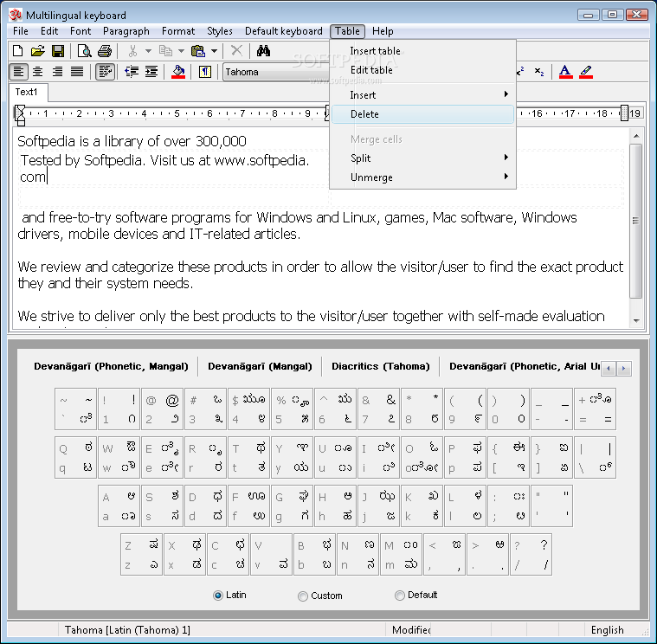Screen dimensions: 657x644
Task: Click the right margin marker on ruler
Action: click(x=624, y=113)
